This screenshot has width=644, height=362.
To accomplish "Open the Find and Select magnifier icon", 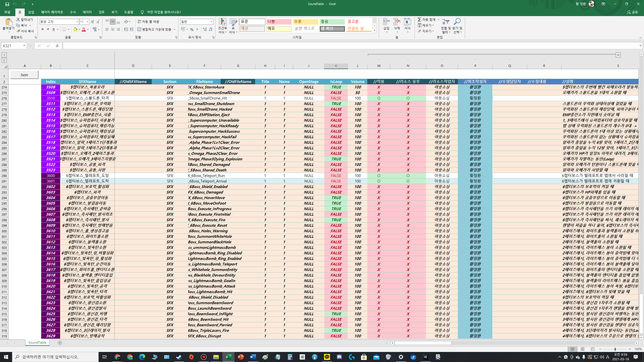I will [x=457, y=22].
